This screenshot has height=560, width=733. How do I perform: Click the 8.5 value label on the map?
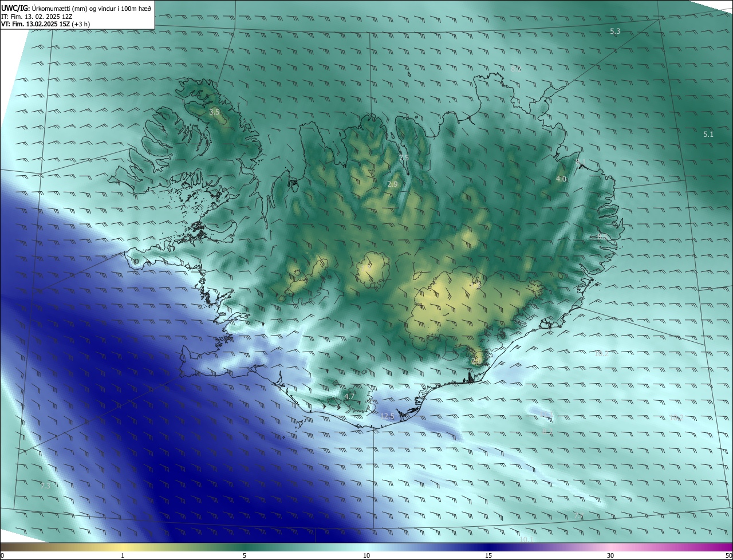click(602, 236)
